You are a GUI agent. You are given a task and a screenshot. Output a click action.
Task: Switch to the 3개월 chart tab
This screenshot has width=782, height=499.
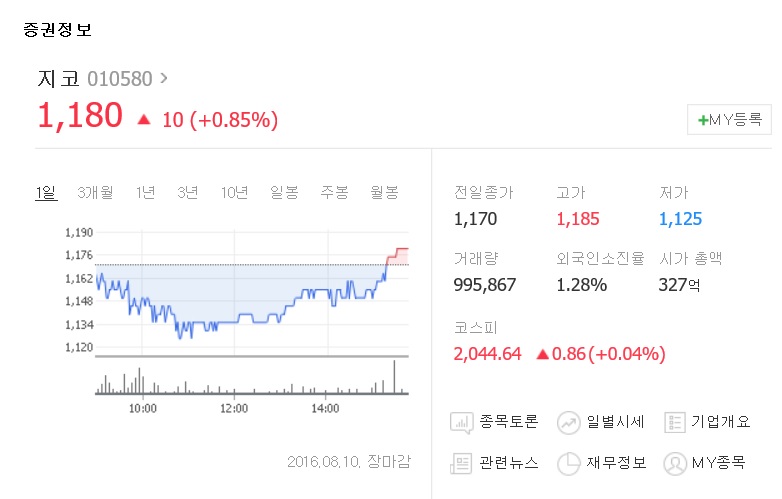tap(95, 193)
